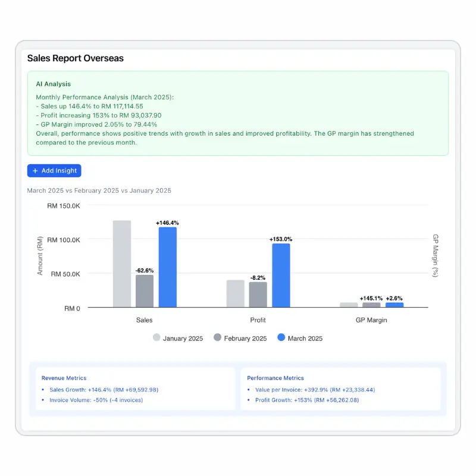
Task: Select the February 2025 Profit bar
Action: pyautogui.click(x=258, y=295)
